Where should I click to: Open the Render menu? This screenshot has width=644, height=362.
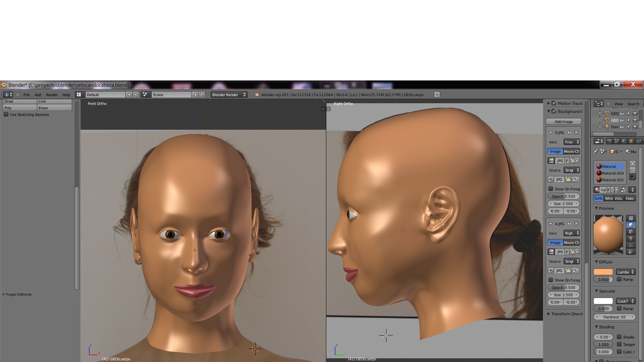pyautogui.click(x=52, y=95)
